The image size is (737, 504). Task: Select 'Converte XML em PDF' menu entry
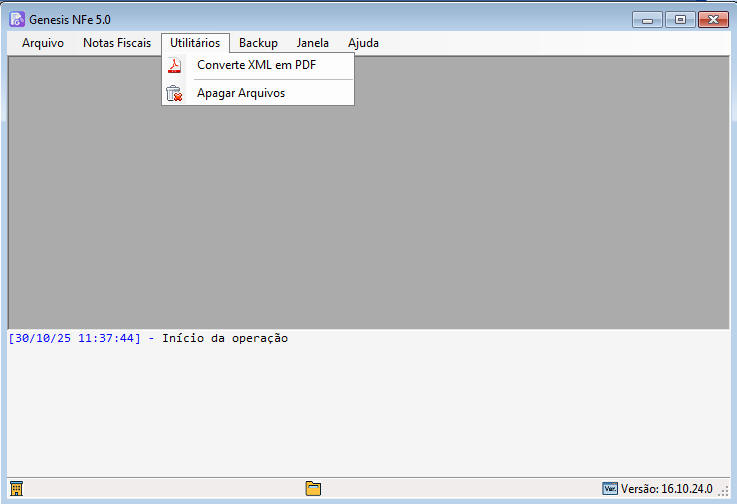click(x=256, y=66)
